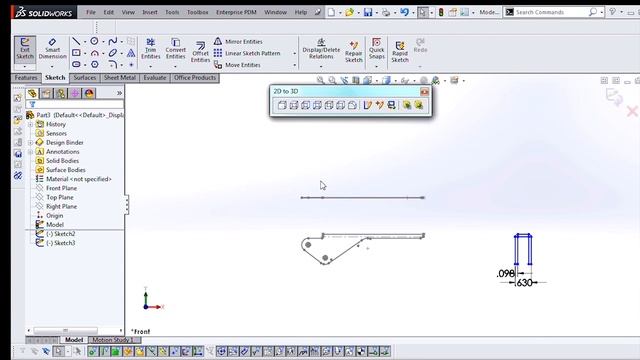Click Align Sketch icon in 2D to 3D toolbar

click(x=391, y=105)
